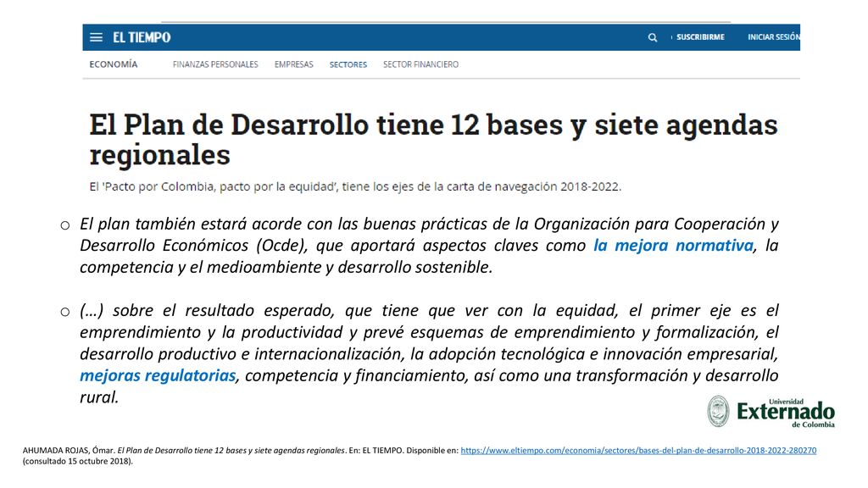
Task: Click the subtitle starting 'El 'Pacto por Colombia'
Action: tap(355, 186)
